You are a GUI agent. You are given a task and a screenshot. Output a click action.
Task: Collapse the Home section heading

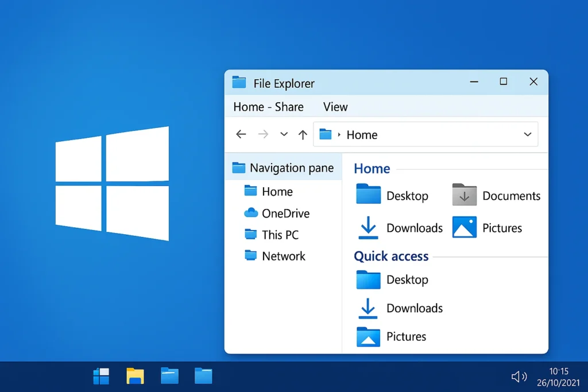pyautogui.click(x=372, y=169)
